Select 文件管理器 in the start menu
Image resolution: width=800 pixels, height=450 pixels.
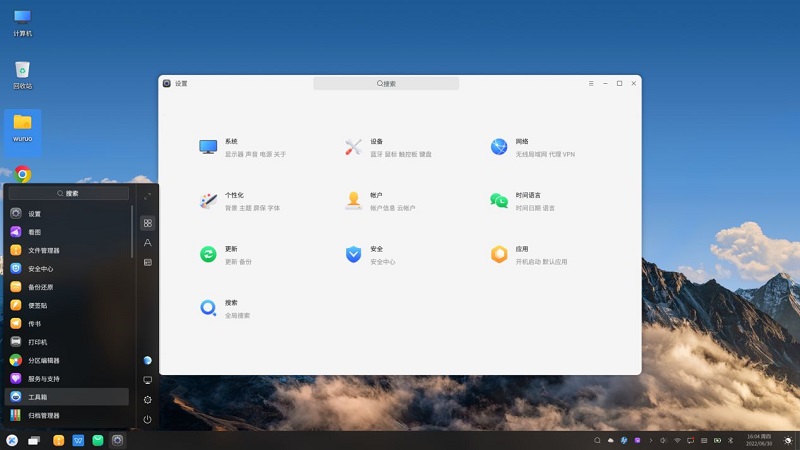44,250
